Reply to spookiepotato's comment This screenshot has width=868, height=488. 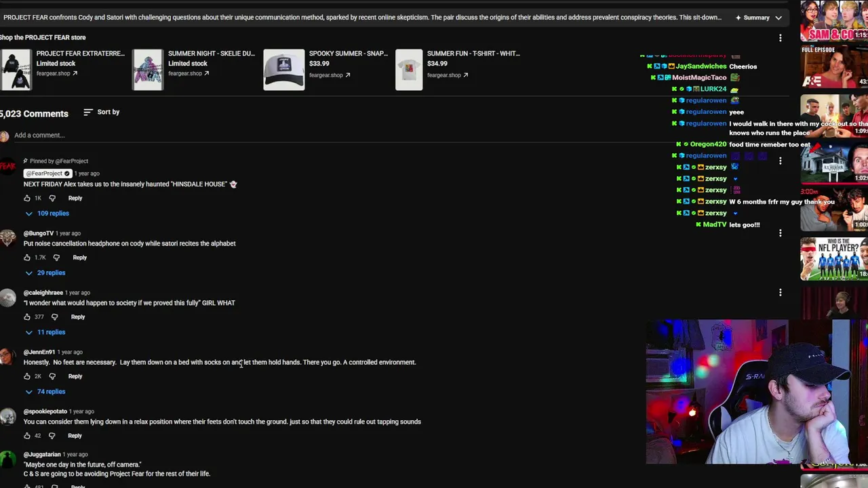(75, 436)
